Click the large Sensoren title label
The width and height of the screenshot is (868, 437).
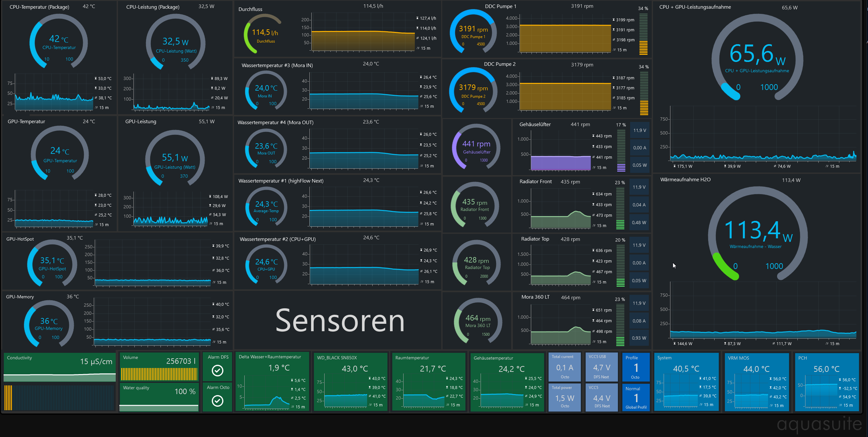(340, 321)
